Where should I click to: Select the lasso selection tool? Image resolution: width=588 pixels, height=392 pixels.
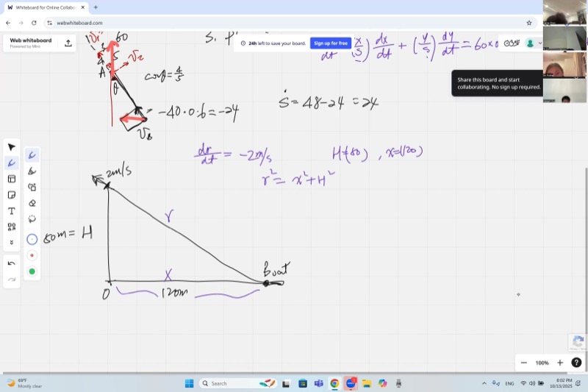32,218
